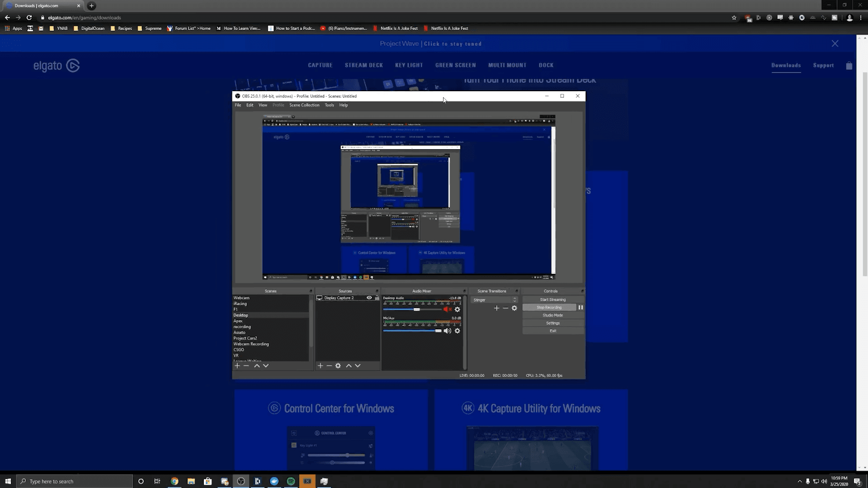868x488 pixels.
Task: Open Support link on Elgato site
Action: coord(823,65)
